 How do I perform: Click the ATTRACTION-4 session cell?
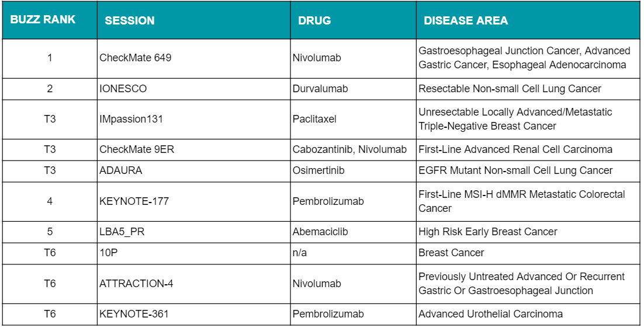point(194,284)
